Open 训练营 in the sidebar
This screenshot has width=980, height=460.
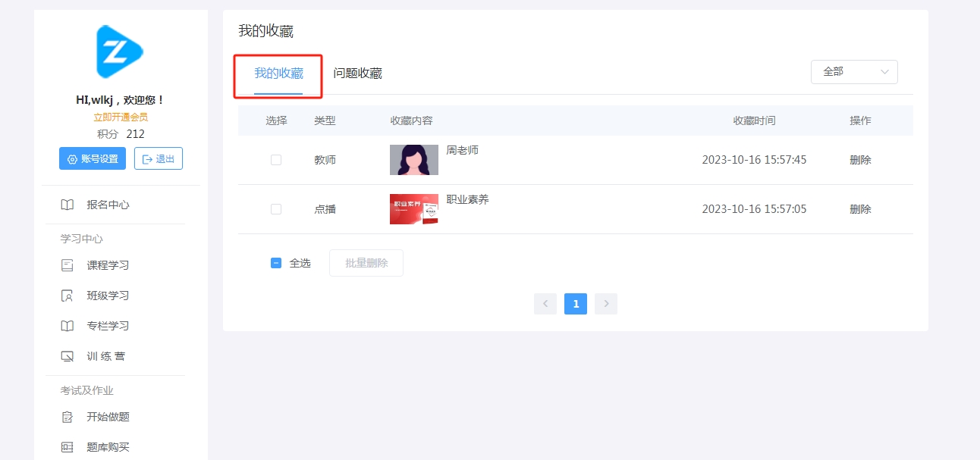click(x=106, y=356)
